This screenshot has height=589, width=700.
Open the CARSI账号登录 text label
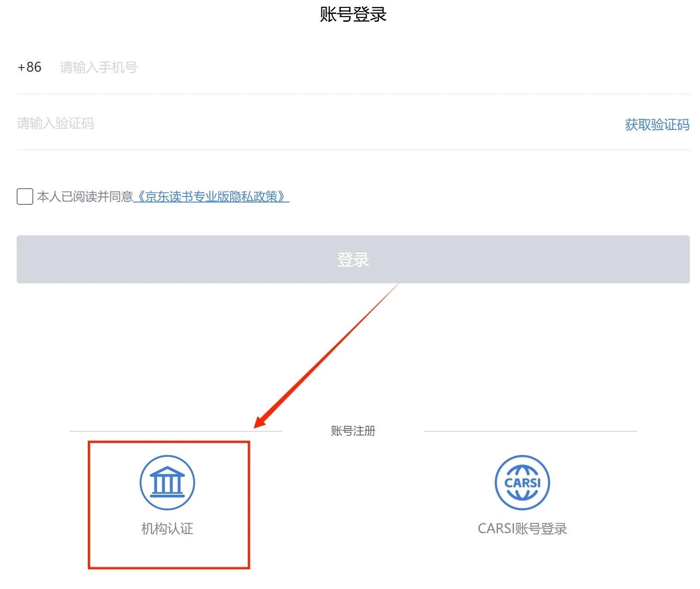[x=522, y=528]
